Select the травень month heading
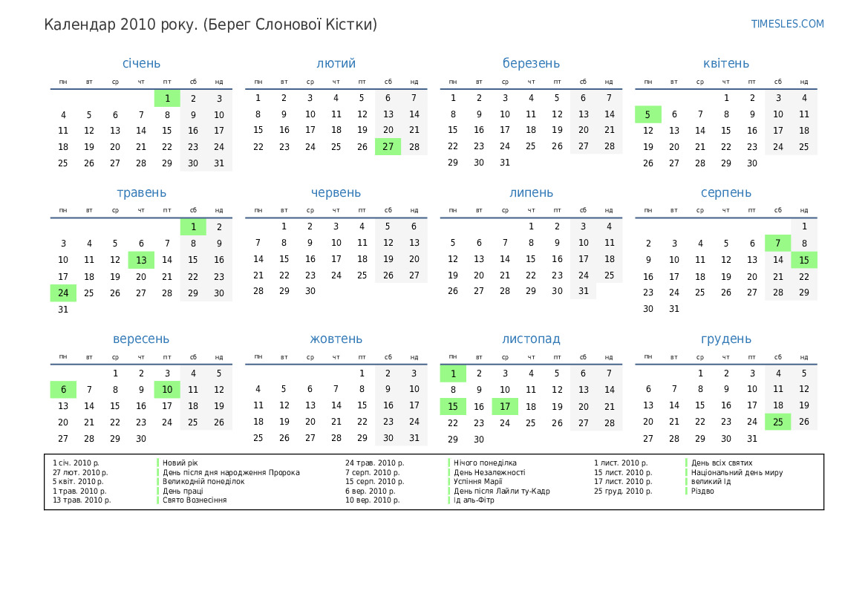868x614 pixels. tap(141, 193)
